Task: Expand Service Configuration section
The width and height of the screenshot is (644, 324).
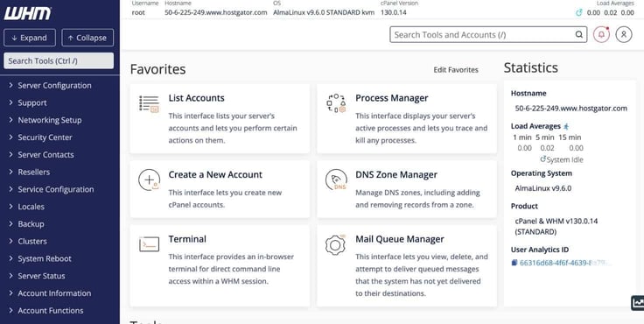Action: pos(52,189)
